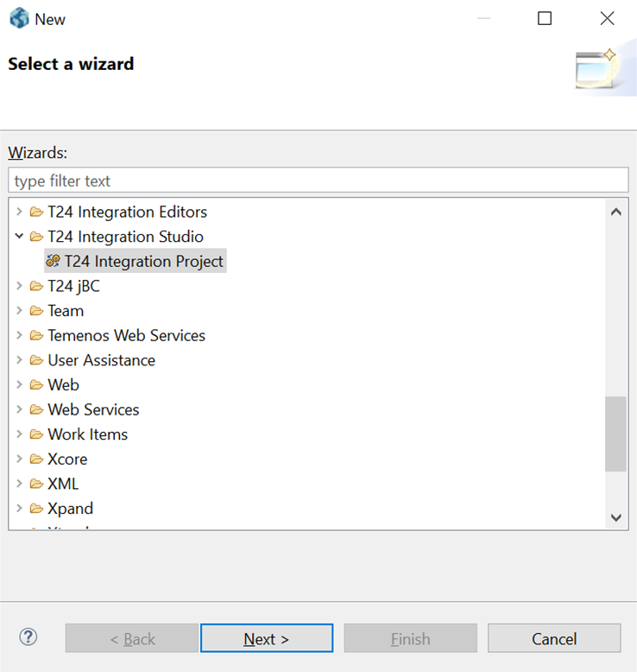Click the wizard filter text field
637x672 pixels.
(x=318, y=181)
